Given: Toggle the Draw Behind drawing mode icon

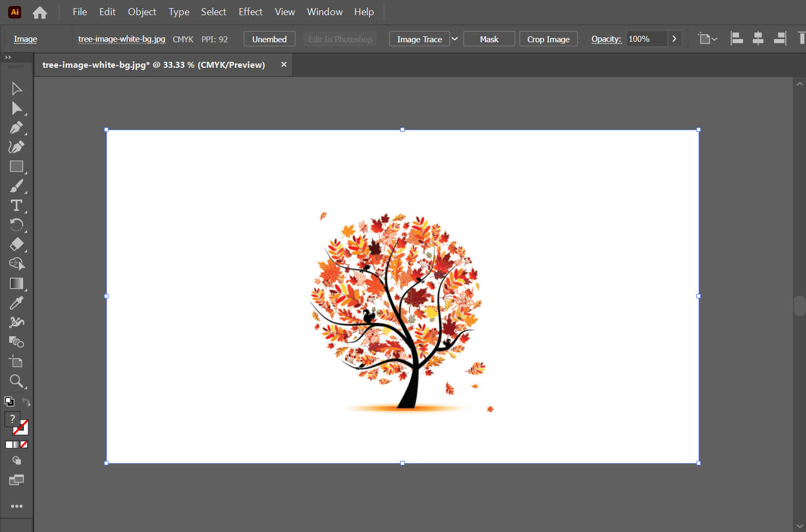Looking at the screenshot, I should (x=17, y=460).
